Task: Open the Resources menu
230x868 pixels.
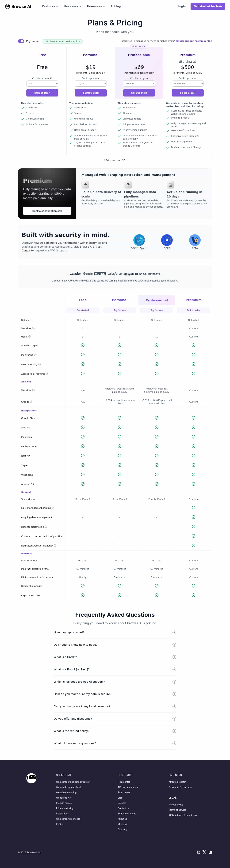Action: [96, 6]
